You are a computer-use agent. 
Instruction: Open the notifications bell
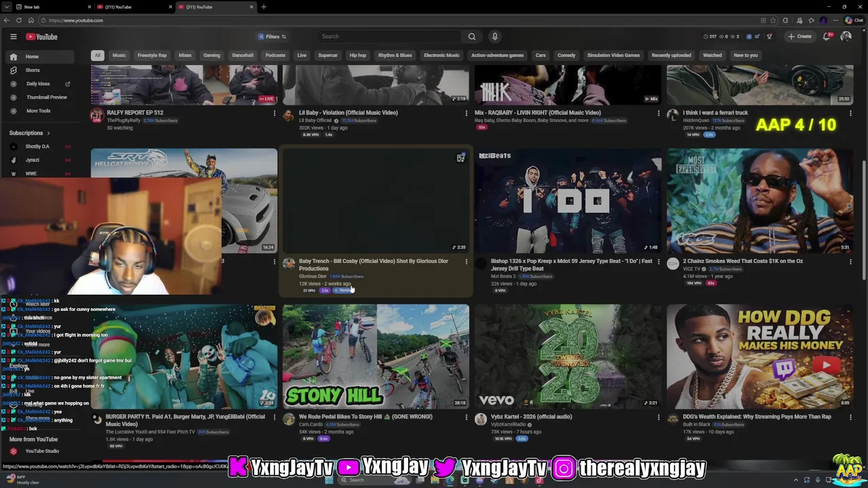point(827,37)
